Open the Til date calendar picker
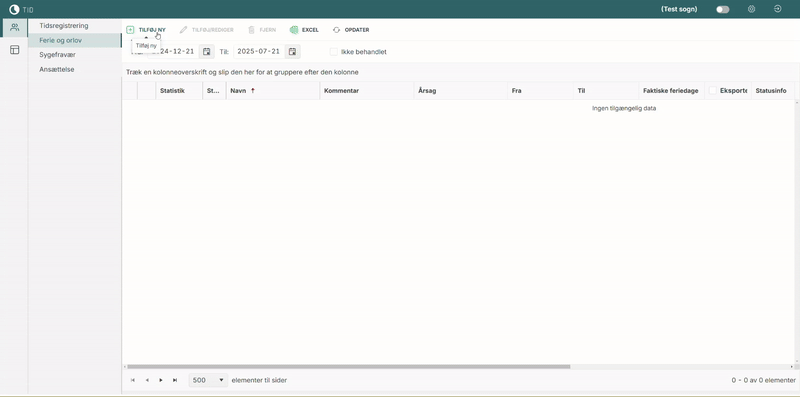 pos(292,52)
